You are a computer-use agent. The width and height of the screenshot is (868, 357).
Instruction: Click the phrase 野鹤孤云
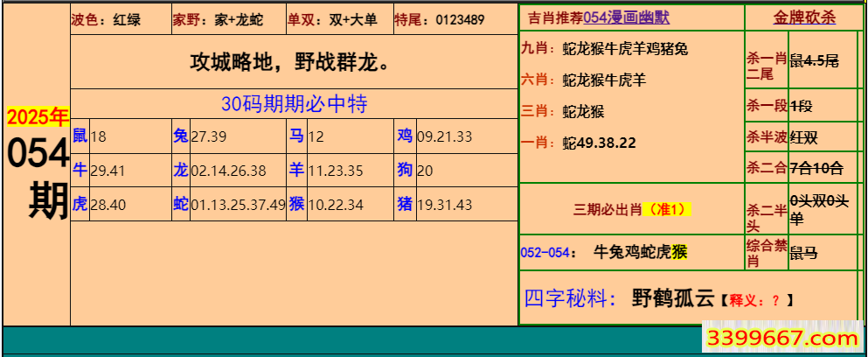673,298
